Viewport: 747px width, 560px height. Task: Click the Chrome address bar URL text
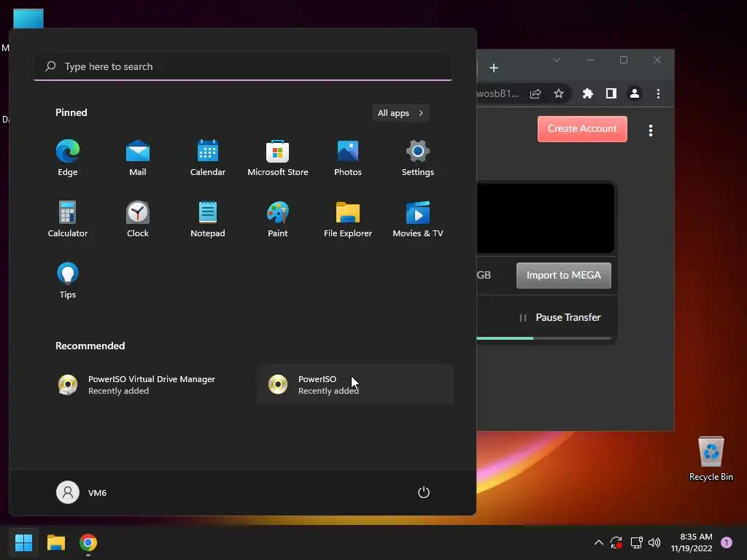498,94
